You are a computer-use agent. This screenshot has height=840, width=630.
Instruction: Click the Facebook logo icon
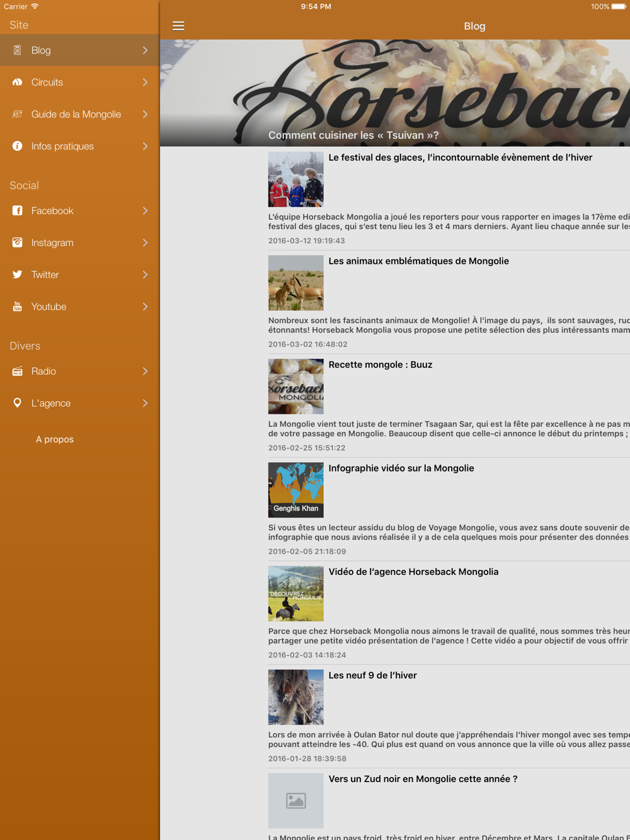point(17,211)
